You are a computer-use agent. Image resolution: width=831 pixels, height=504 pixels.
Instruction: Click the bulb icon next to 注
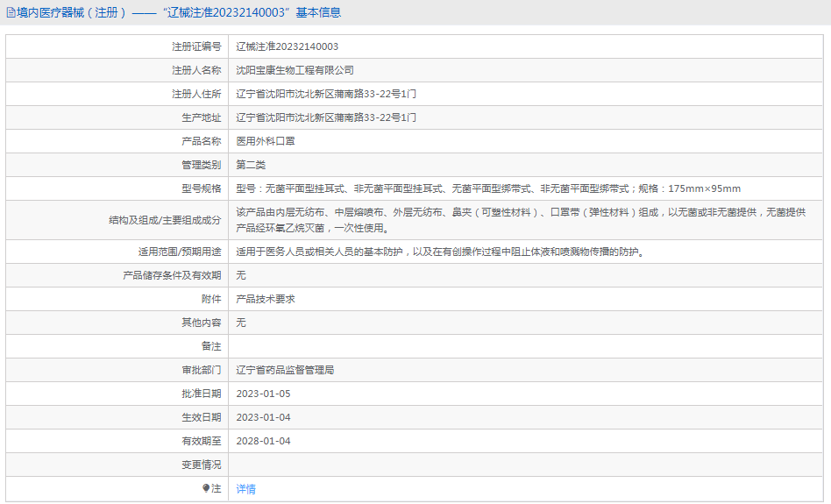point(206,488)
